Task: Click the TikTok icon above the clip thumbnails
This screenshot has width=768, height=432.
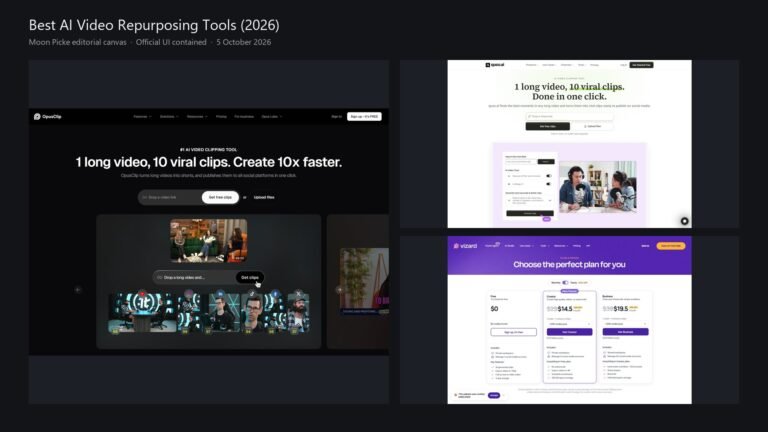Action: click(252, 294)
